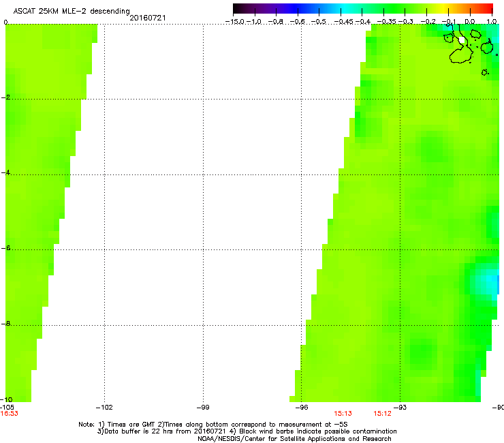Click the latitude label -8
The height and width of the screenshot is (443, 504).
click(x=5, y=324)
